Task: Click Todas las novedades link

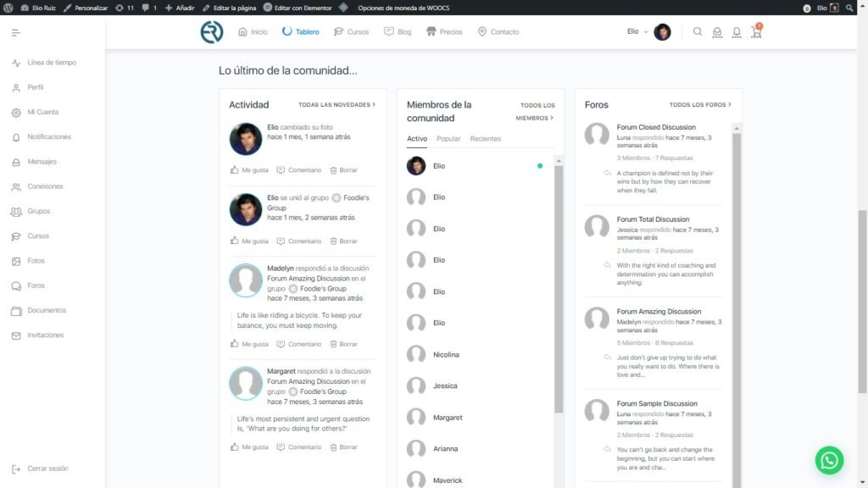Action: tap(337, 104)
